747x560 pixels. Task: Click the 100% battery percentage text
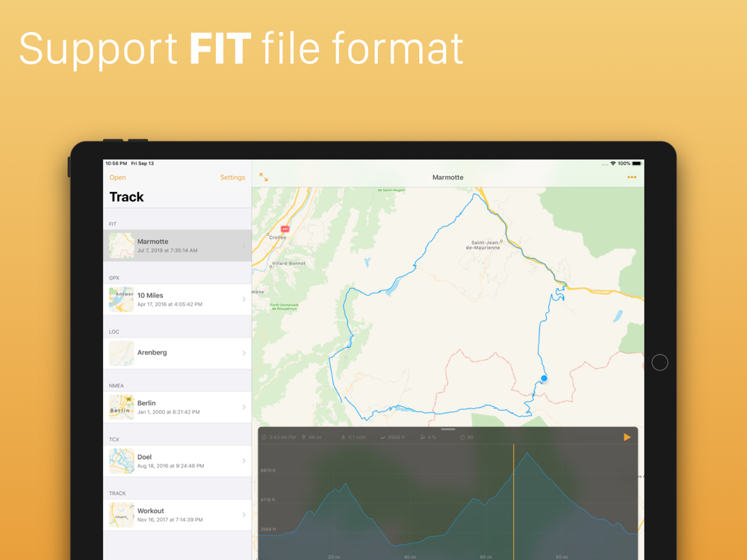tap(624, 164)
